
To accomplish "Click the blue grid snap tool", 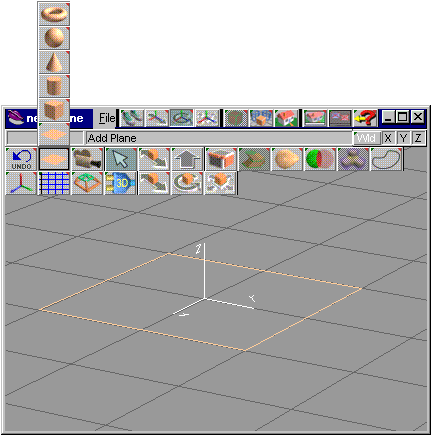I will click(x=54, y=183).
